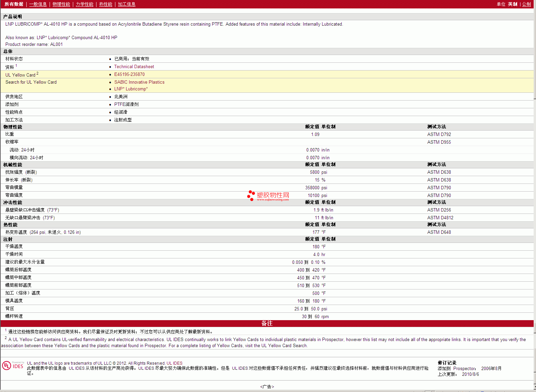Image resolution: width=536 pixels, height=392 pixels.
Task: Click 510 到 530 °F barrel front value
Action: point(311,286)
